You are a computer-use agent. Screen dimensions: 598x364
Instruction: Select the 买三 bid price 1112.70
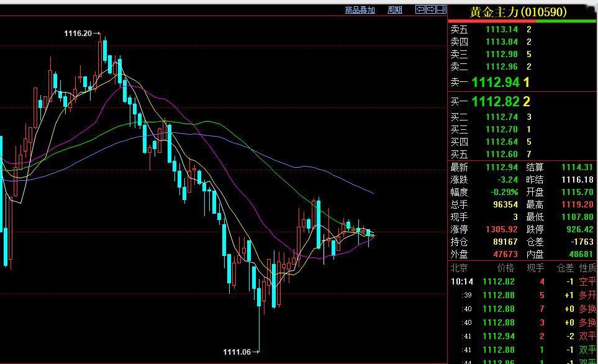502,129
